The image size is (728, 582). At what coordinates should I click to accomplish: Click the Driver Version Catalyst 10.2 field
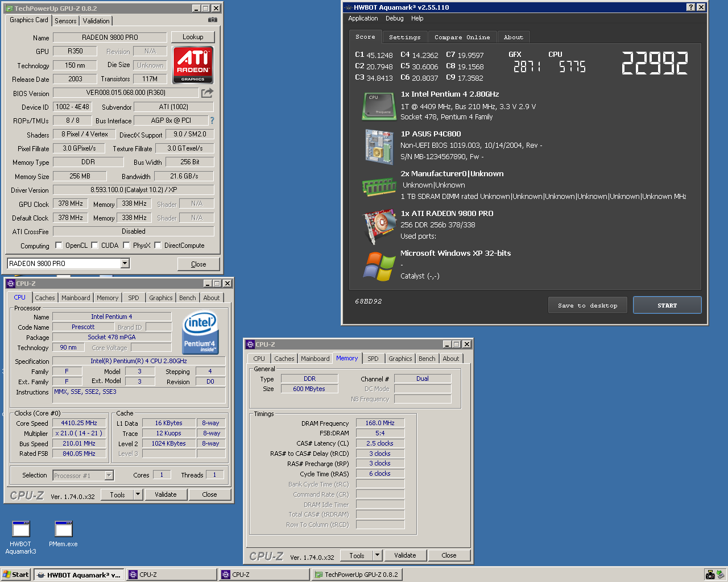pyautogui.click(x=134, y=190)
